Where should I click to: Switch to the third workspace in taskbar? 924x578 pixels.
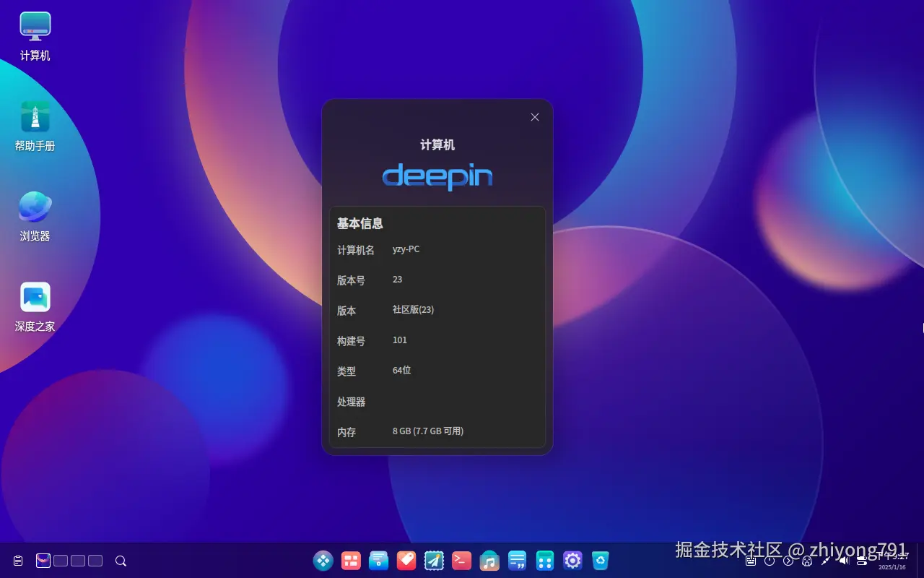(x=78, y=561)
